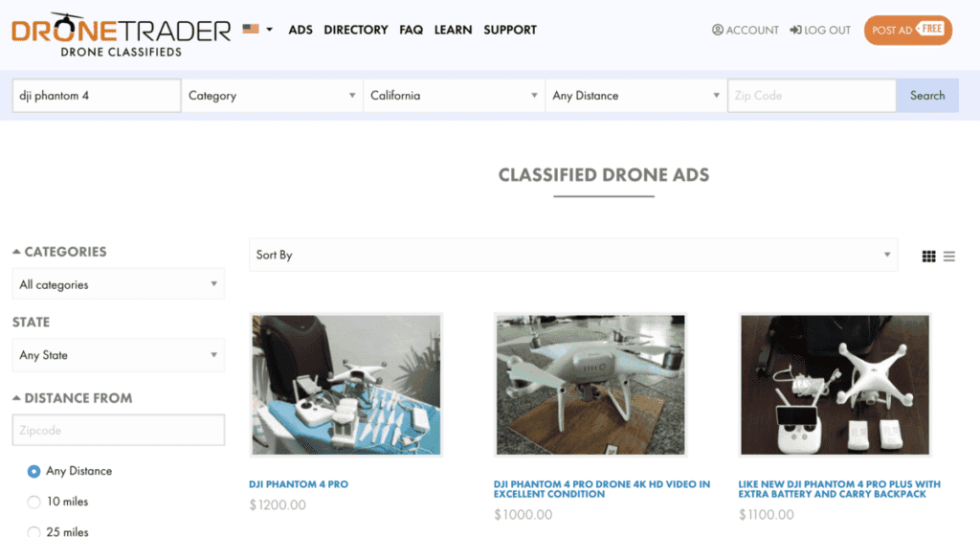Collapse the CATEGORIES section

[x=59, y=252]
